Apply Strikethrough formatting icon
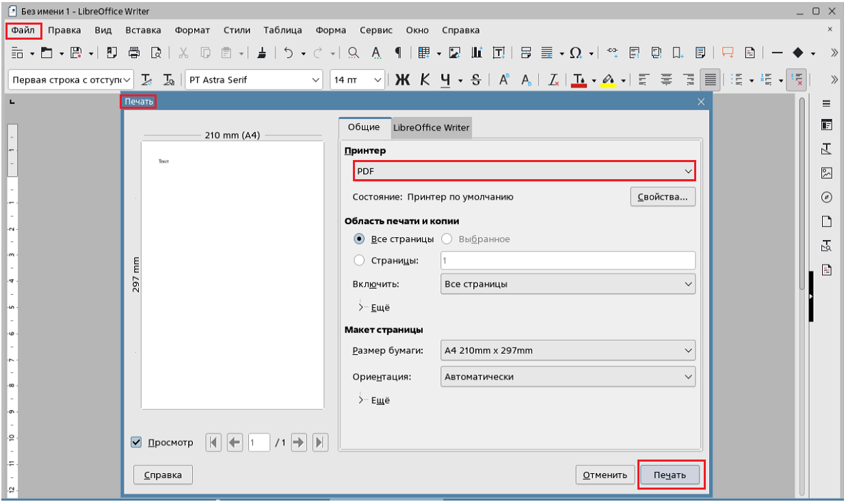Image resolution: width=846 pixels, height=504 pixels. [476, 80]
